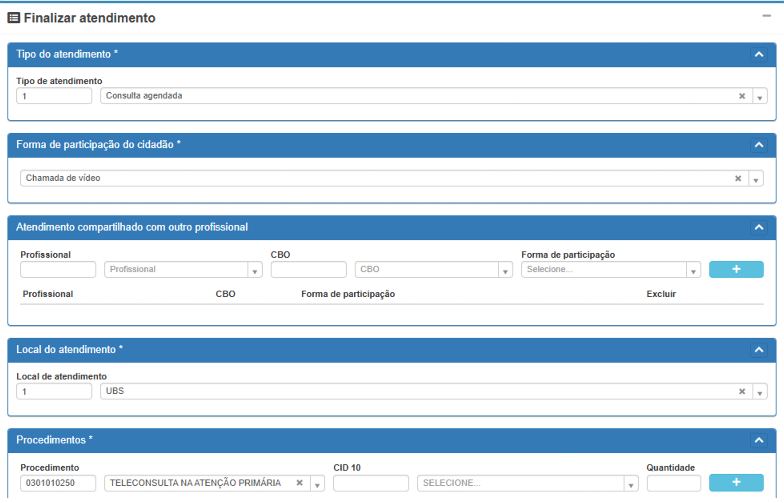Screen dimensions: 784x503
Task: Minimize the Finalizar atendimento panel
Action: click(x=767, y=17)
